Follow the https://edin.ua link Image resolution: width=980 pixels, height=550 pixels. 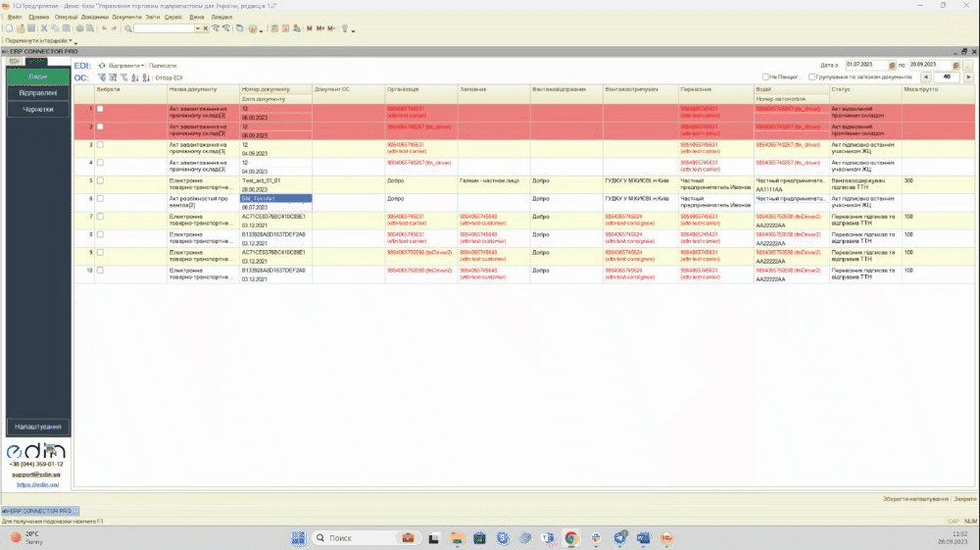coord(37,484)
